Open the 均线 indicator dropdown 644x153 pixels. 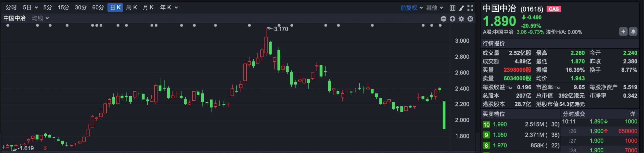41,18
